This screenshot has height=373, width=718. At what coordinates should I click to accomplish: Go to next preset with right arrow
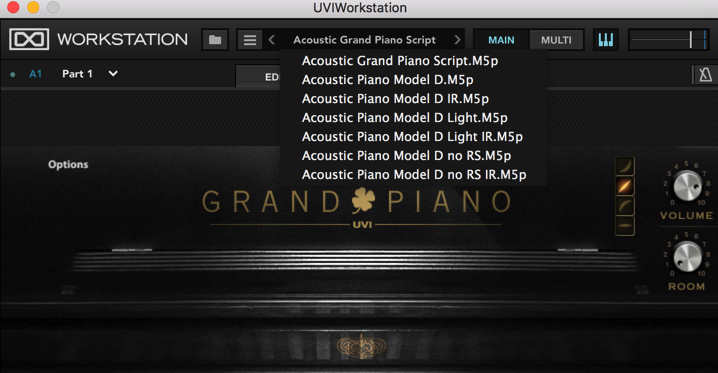[x=457, y=40]
